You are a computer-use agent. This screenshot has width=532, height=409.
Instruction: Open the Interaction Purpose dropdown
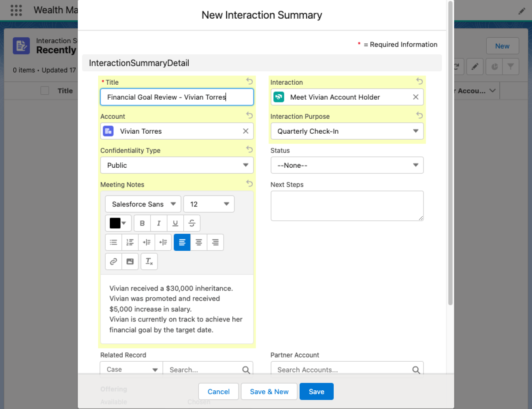tap(347, 131)
